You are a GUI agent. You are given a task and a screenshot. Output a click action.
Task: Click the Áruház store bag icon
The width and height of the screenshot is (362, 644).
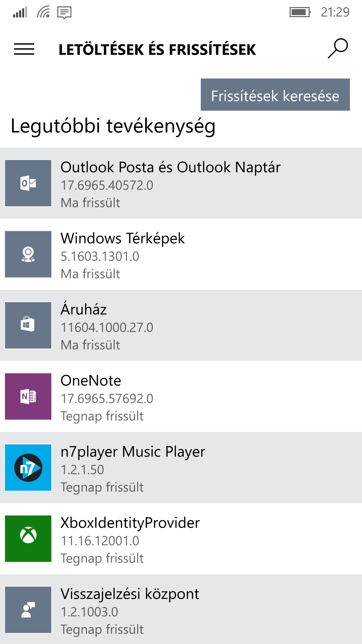point(28,325)
